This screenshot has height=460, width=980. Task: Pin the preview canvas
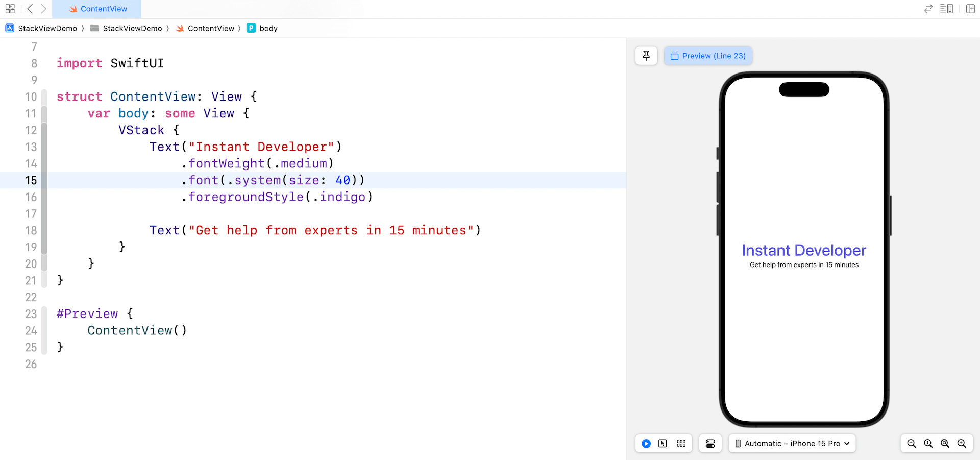click(x=646, y=56)
